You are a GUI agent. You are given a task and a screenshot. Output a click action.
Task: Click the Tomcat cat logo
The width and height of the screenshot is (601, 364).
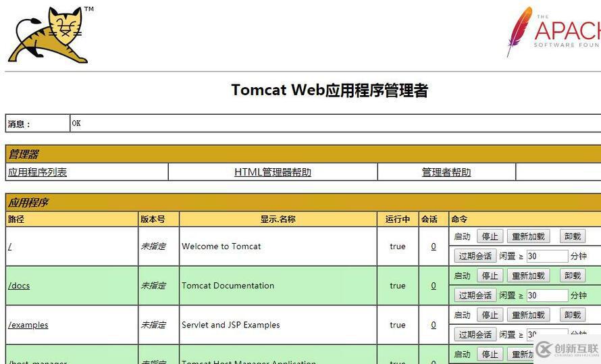click(x=51, y=34)
